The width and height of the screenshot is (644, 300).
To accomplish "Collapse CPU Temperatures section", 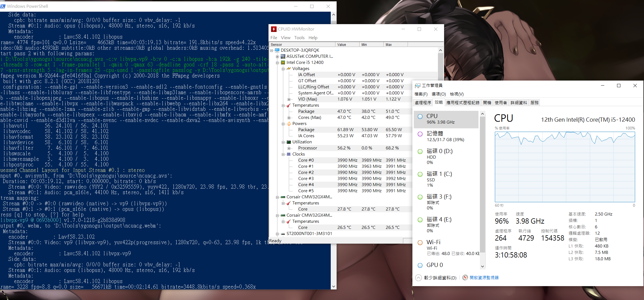I will coord(283,105).
